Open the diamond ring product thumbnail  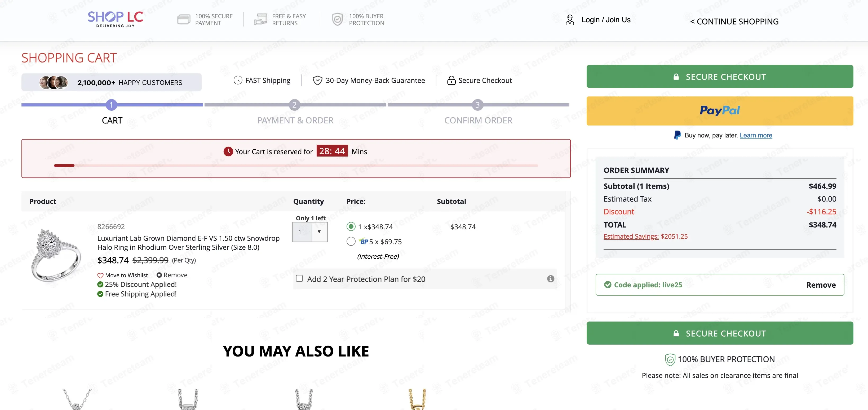click(x=56, y=255)
